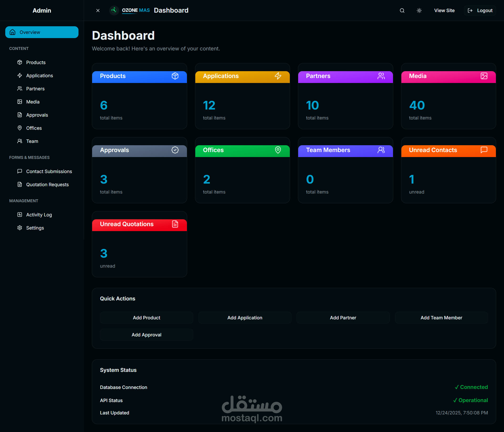
Task: Click the image icon on Media card
Action: [x=484, y=76]
